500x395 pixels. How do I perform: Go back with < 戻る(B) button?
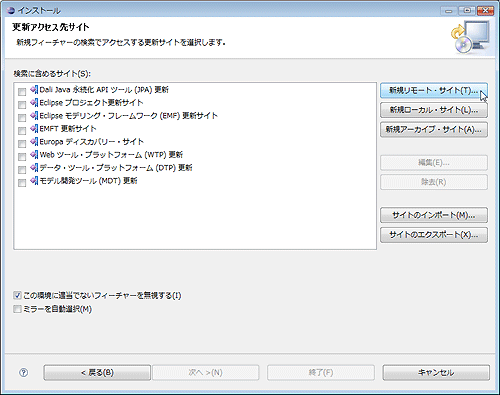[97, 372]
